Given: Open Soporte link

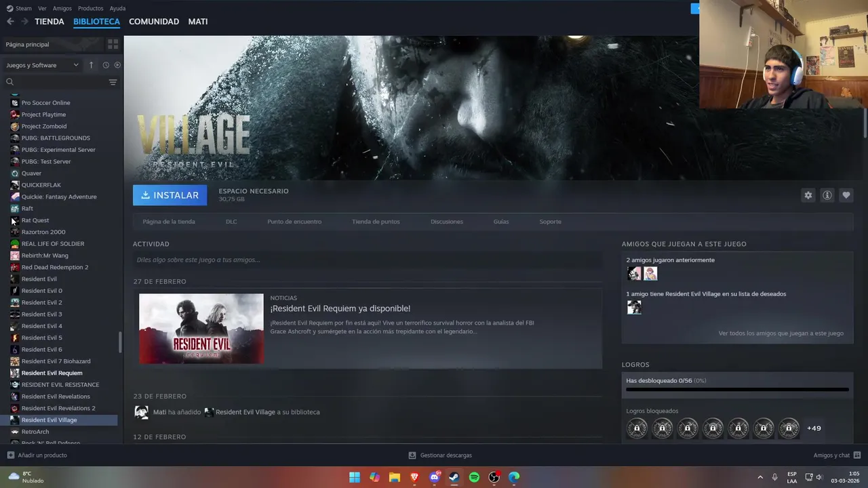Looking at the screenshot, I should [550, 222].
